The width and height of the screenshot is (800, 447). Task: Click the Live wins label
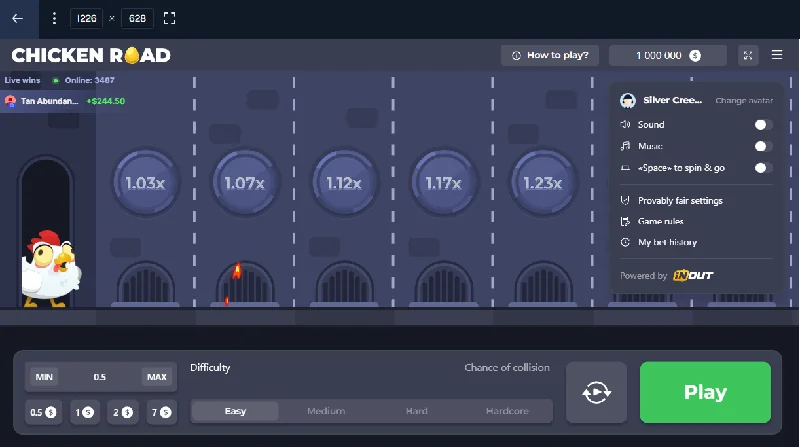coord(22,80)
